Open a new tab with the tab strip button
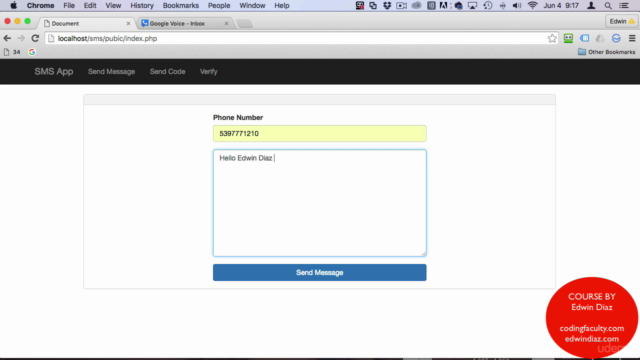This screenshot has width=640, height=360. point(244,24)
